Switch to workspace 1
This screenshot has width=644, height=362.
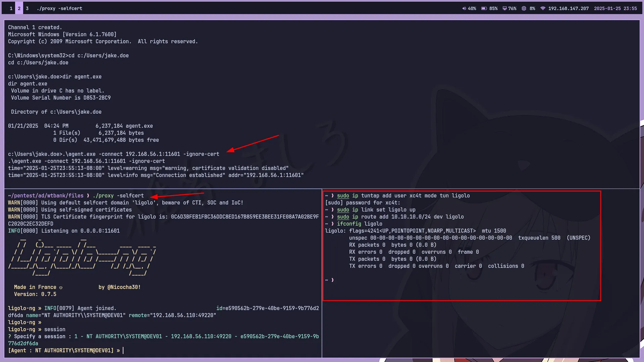(x=11, y=8)
